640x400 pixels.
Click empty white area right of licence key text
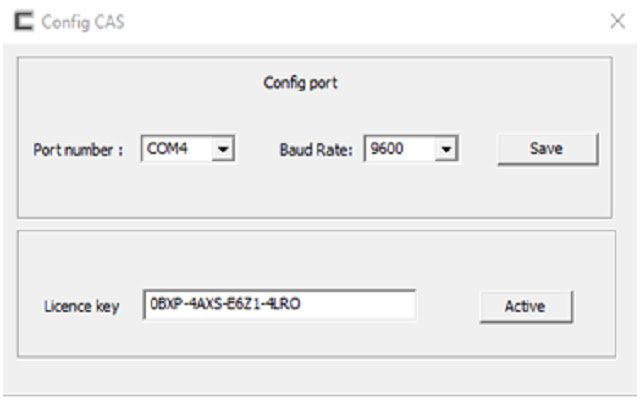(357, 304)
